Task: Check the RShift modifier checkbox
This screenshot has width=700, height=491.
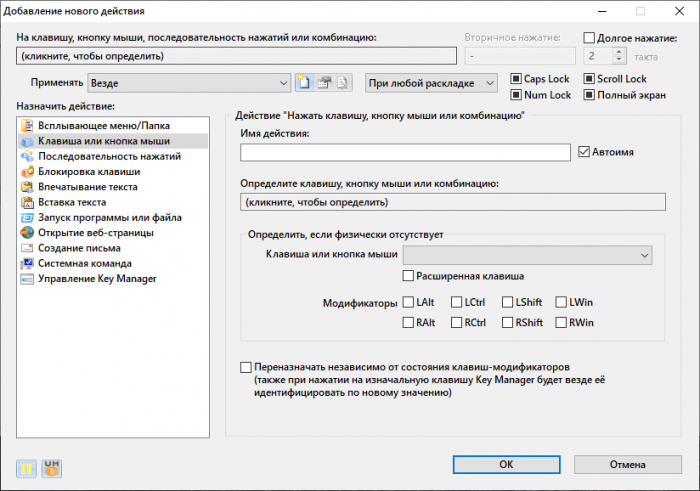Action: [507, 322]
